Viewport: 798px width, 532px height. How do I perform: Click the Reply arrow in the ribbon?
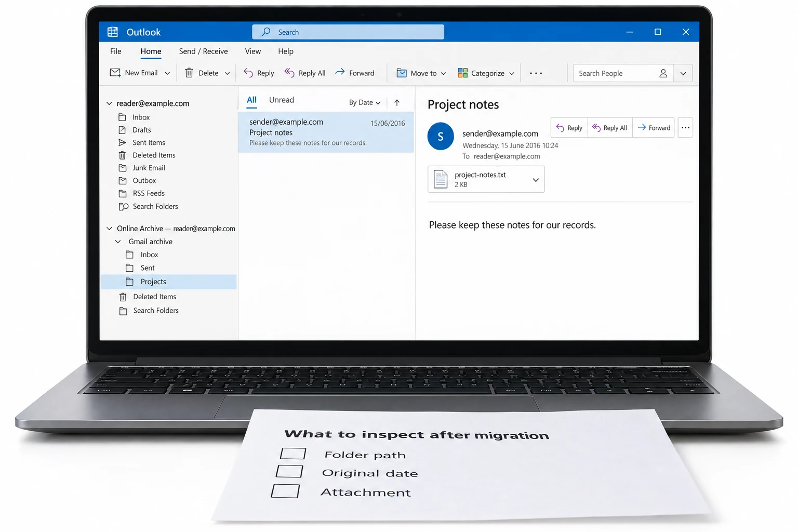tap(248, 73)
